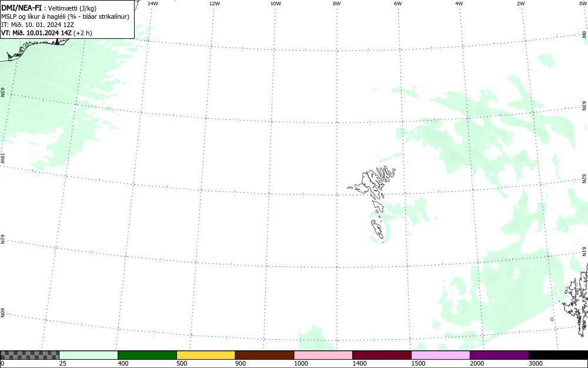Screen dimensions: 588x368
Task: Click the dark maroon 1400-1500 legend swatch
Action: (x=382, y=355)
